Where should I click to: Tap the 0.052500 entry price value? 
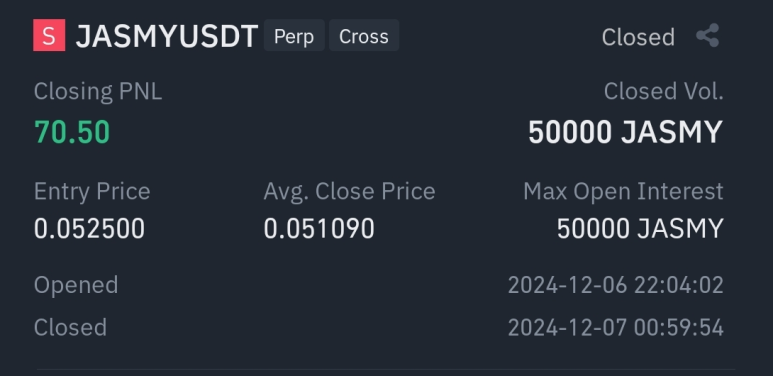click(x=89, y=229)
